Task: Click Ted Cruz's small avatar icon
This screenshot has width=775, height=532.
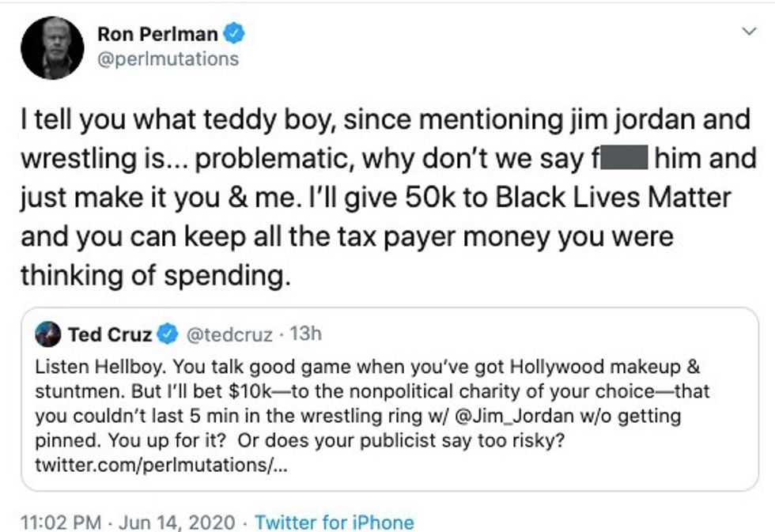Action: [x=48, y=334]
